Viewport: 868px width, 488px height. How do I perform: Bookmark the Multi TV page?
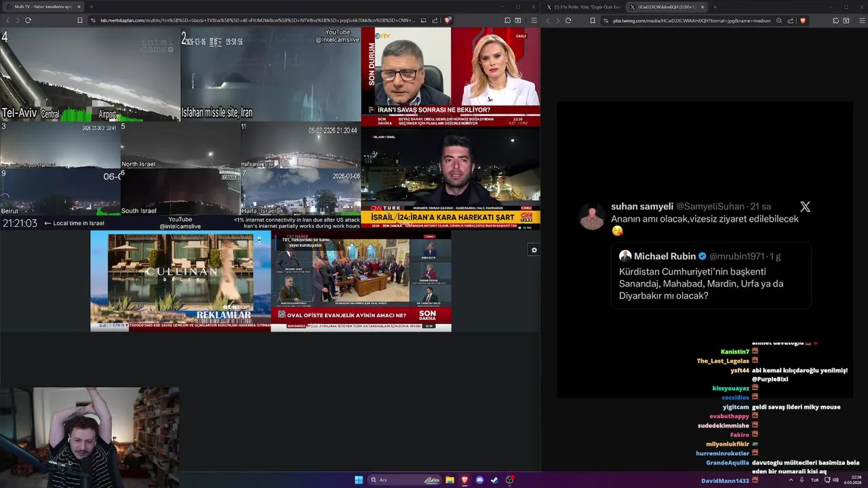[80, 20]
